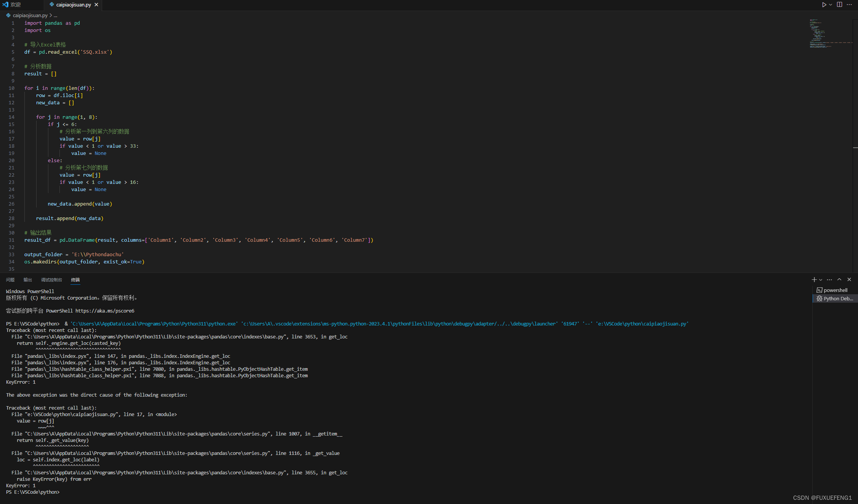Select caipiaojisuan.py in the breadcrumb
The image size is (858, 504).
tap(30, 15)
